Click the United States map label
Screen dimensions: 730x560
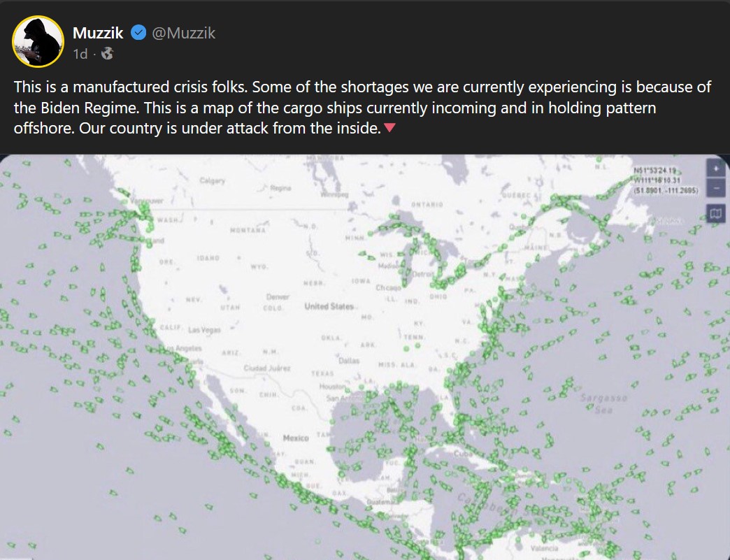[329, 306]
